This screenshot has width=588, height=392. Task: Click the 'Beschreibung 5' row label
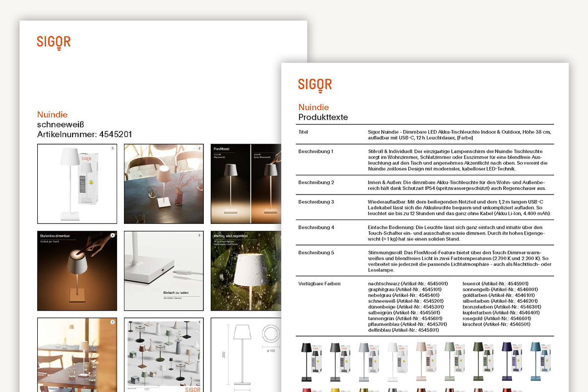[x=316, y=252]
